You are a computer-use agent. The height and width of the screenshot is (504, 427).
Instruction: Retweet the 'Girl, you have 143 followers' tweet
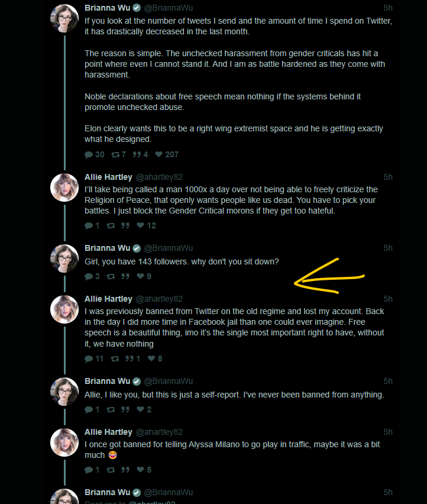pos(111,276)
